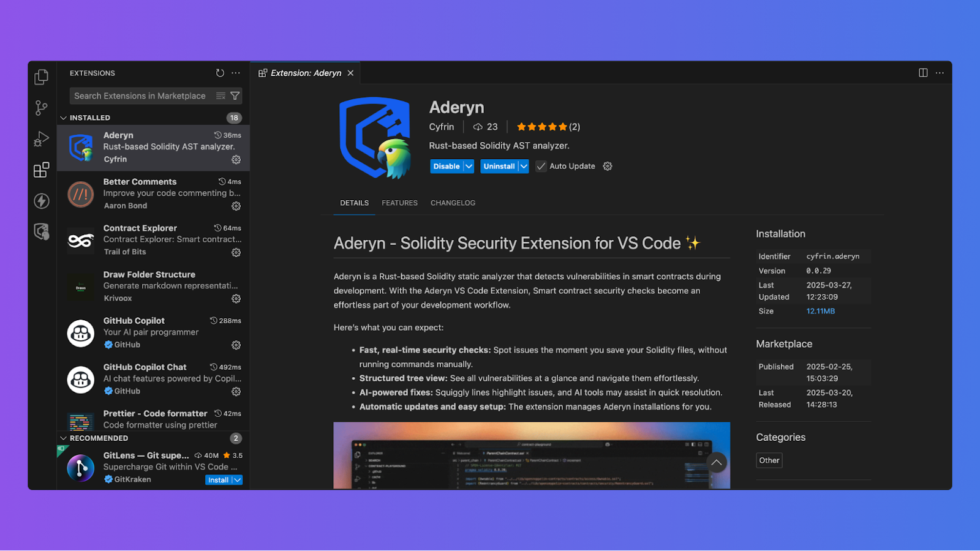Filter extensions with funnel icon
980x551 pixels.
pos(235,96)
